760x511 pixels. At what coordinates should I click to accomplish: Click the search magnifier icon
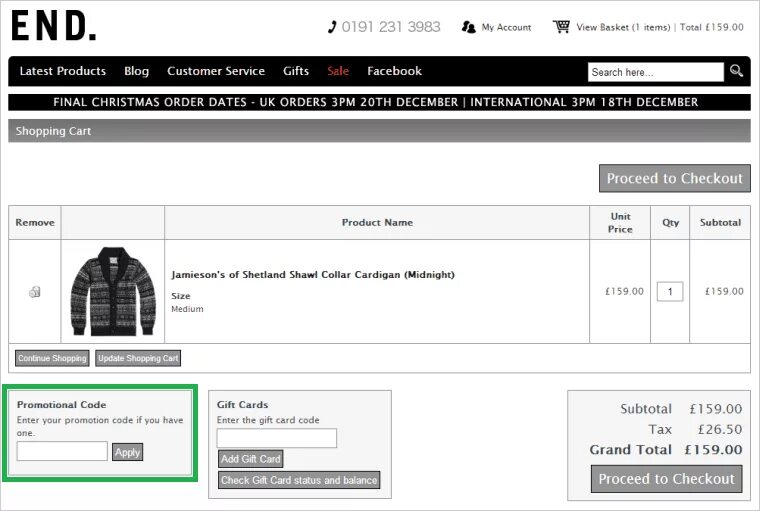pos(736,71)
